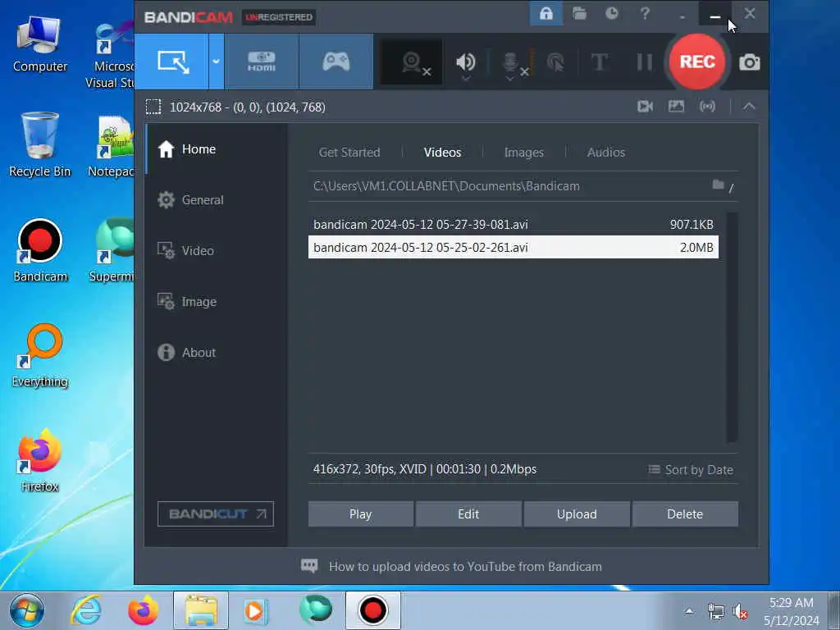840x630 pixels.
Task: Click the Delete button
Action: 685,514
